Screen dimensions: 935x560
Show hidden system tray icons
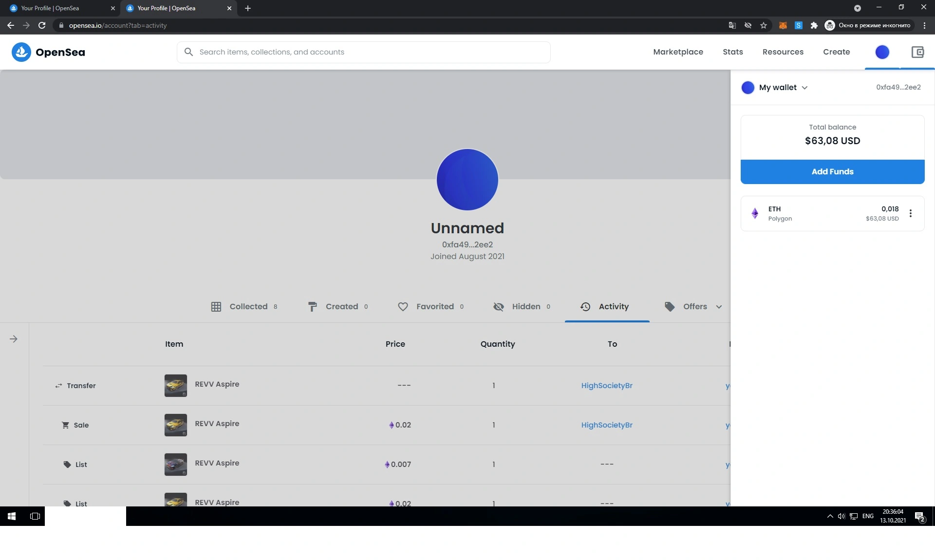[829, 516]
